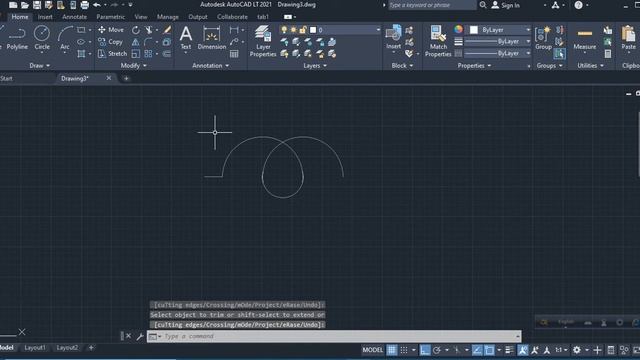The image size is (640, 360).
Task: Click the Measure utility tool
Action: [x=584, y=39]
